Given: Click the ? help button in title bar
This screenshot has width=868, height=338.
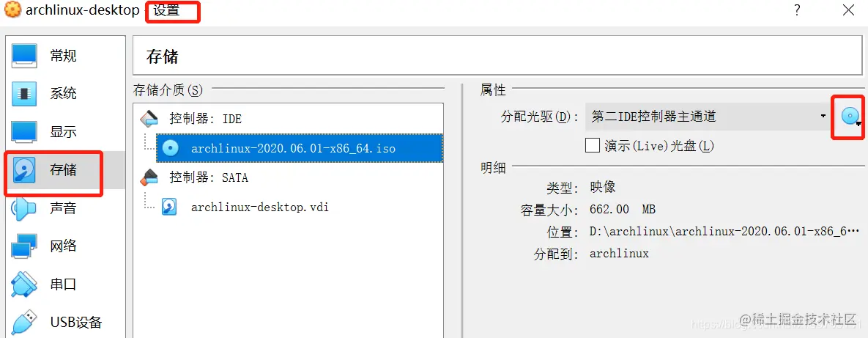Looking at the screenshot, I should 797,10.
